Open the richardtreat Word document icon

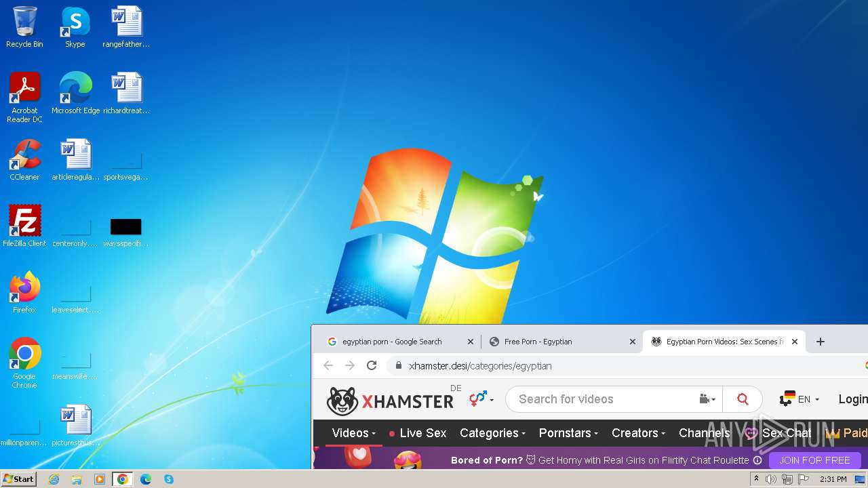point(126,94)
